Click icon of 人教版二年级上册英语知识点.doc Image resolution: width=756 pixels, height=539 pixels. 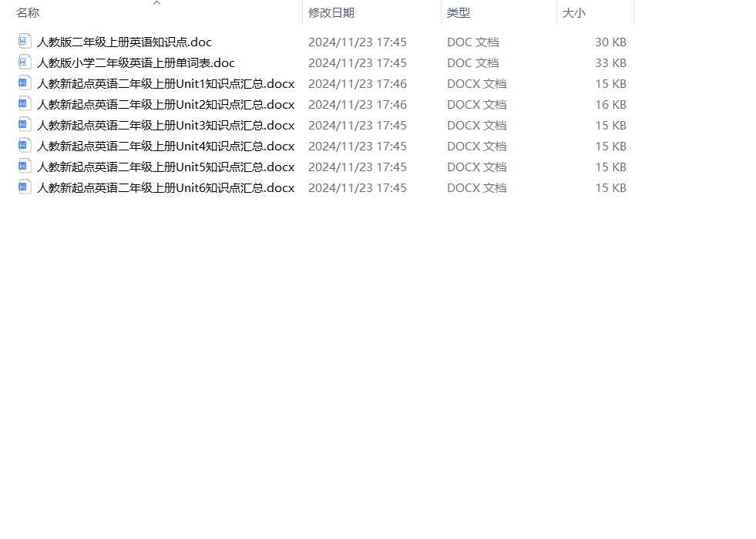coord(25,42)
